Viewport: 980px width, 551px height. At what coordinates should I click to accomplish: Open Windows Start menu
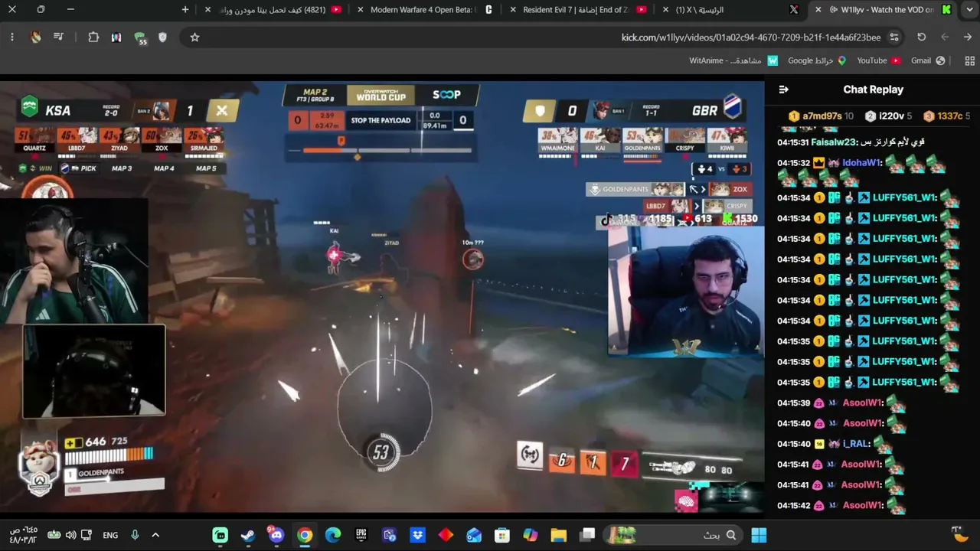759,535
